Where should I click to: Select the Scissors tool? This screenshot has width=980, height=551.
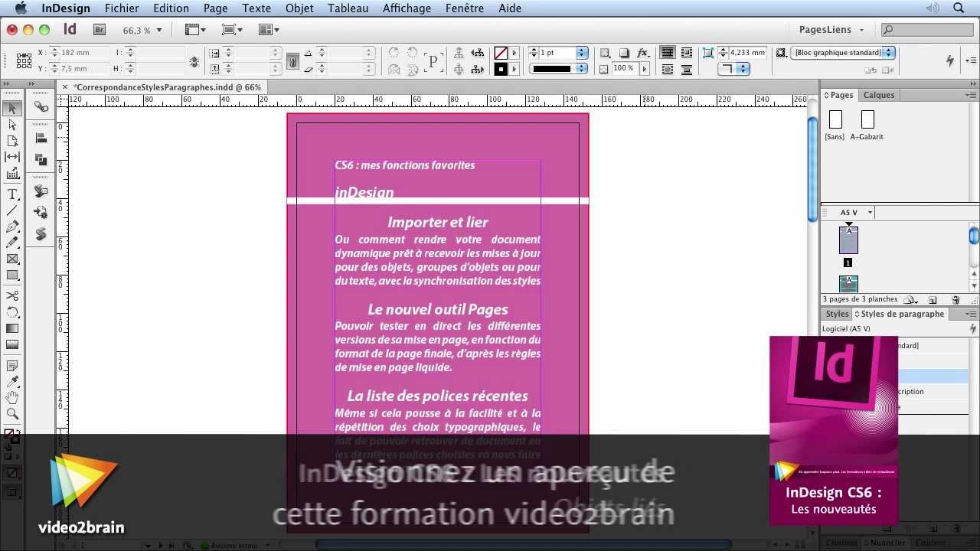coord(12,296)
